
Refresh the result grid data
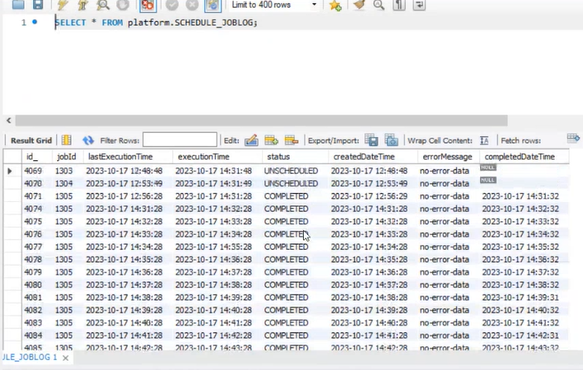[88, 140]
